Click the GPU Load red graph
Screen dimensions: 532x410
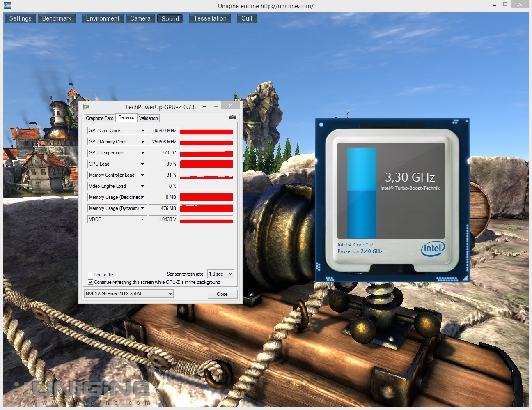(206, 164)
